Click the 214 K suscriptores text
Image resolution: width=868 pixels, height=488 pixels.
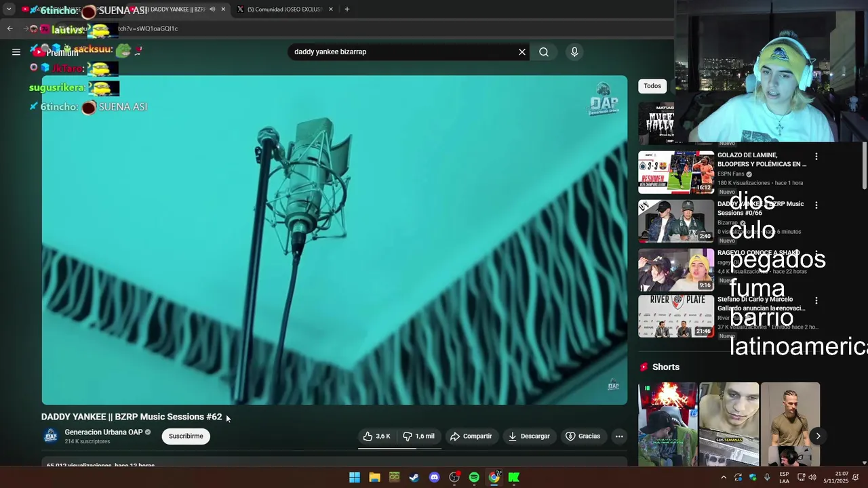87,441
